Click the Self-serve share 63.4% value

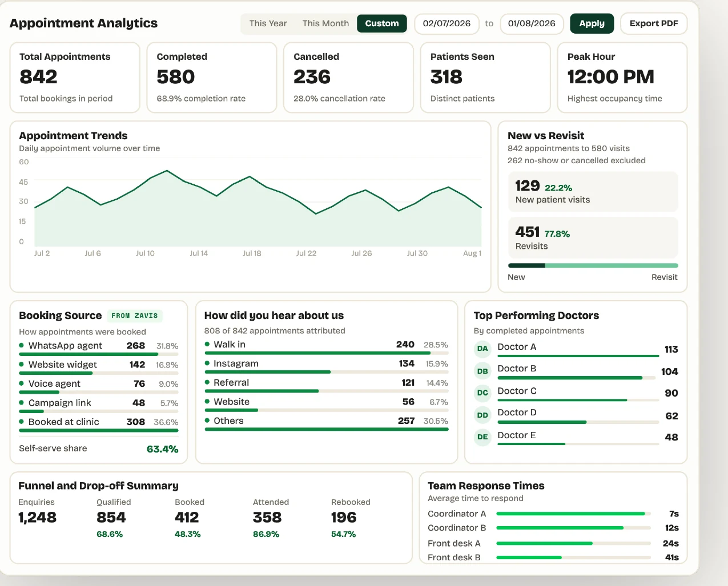click(163, 449)
